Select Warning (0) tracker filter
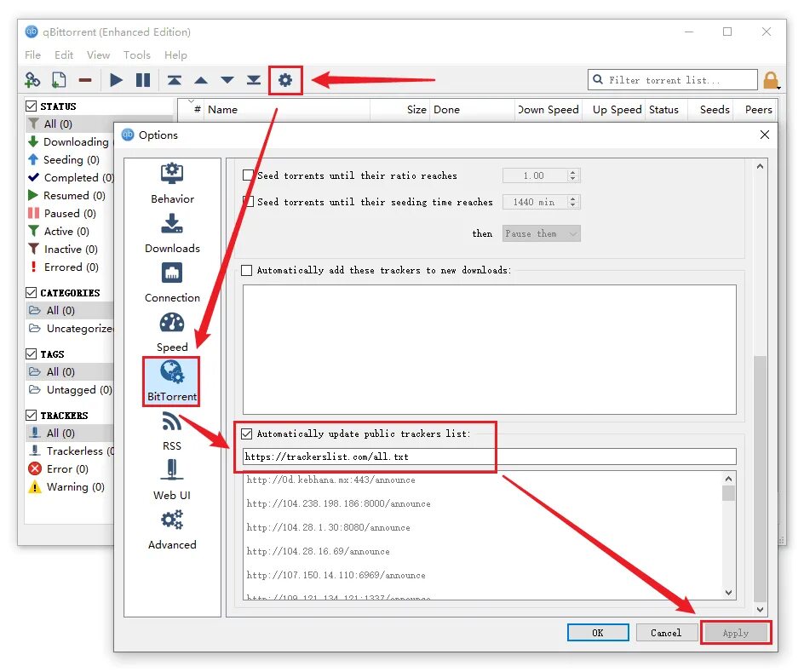804x672 pixels. click(66, 487)
